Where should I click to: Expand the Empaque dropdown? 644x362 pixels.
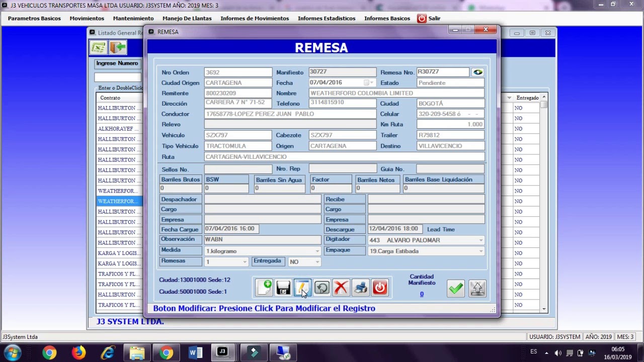481,251
